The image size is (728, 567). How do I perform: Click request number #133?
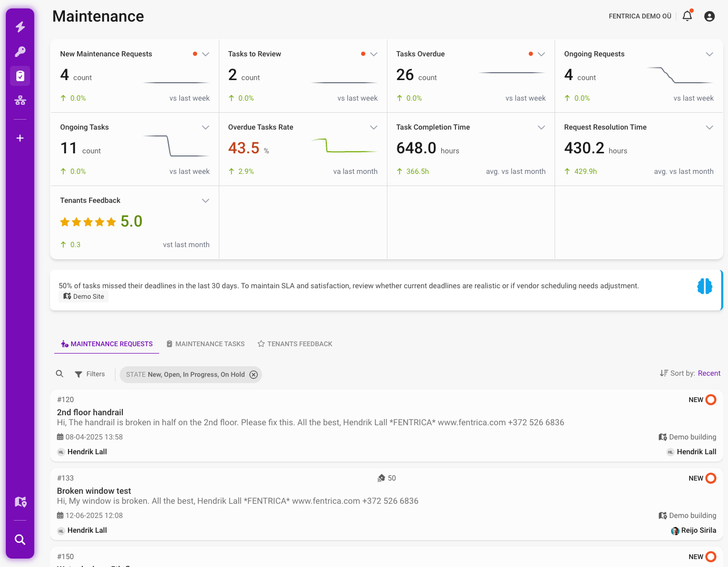[x=65, y=478]
